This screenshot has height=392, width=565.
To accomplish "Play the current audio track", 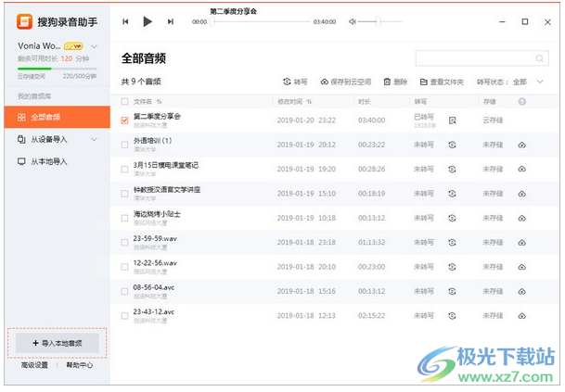I will 147,21.
